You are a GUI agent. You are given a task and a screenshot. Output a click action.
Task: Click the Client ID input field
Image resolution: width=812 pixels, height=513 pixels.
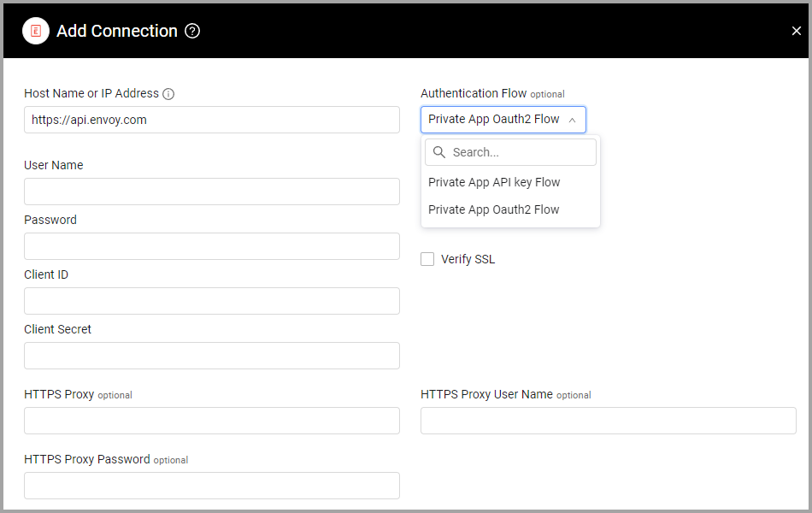(212, 301)
